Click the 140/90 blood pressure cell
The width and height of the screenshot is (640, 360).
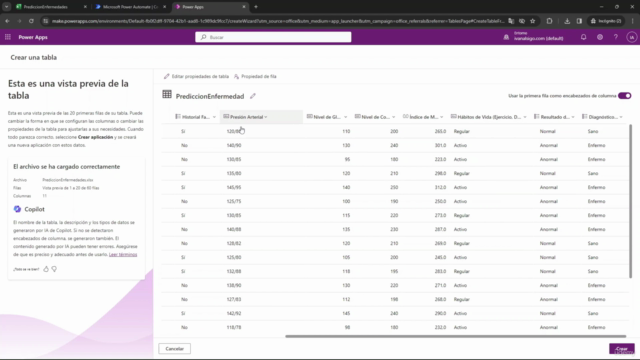coord(234,145)
